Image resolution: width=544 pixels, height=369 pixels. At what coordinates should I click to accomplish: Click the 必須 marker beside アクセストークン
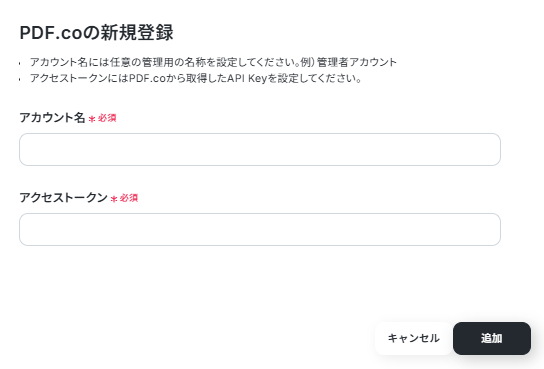click(129, 198)
